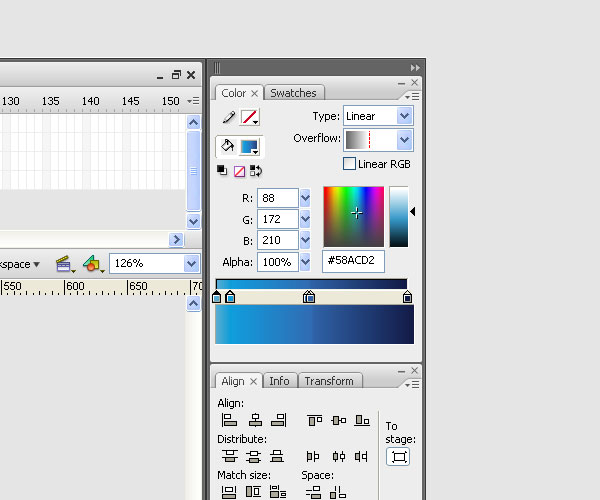Click Distribute right edge icon
Viewport: 600px width, 500px height.
click(x=361, y=456)
